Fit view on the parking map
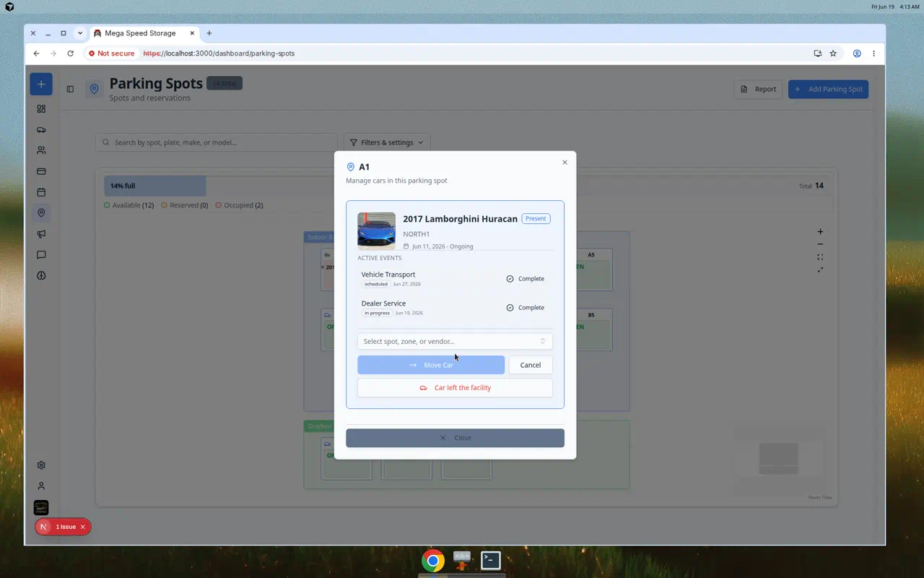The width and height of the screenshot is (924, 578). (x=820, y=257)
